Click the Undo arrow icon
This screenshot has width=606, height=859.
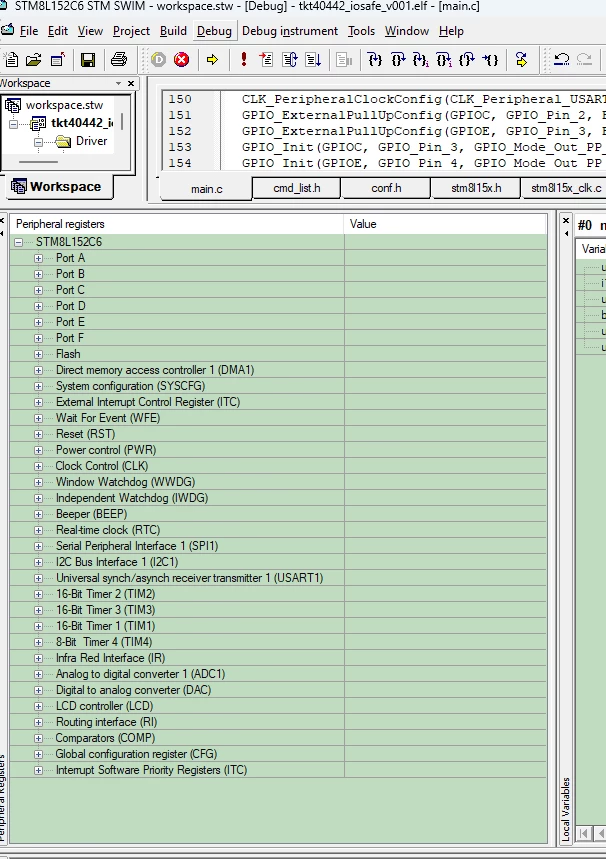point(562,59)
